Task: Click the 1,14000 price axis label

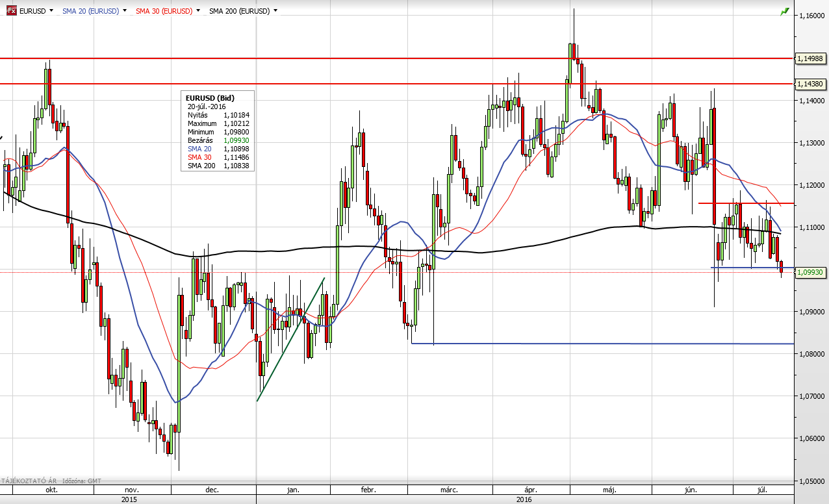Action: [812, 101]
